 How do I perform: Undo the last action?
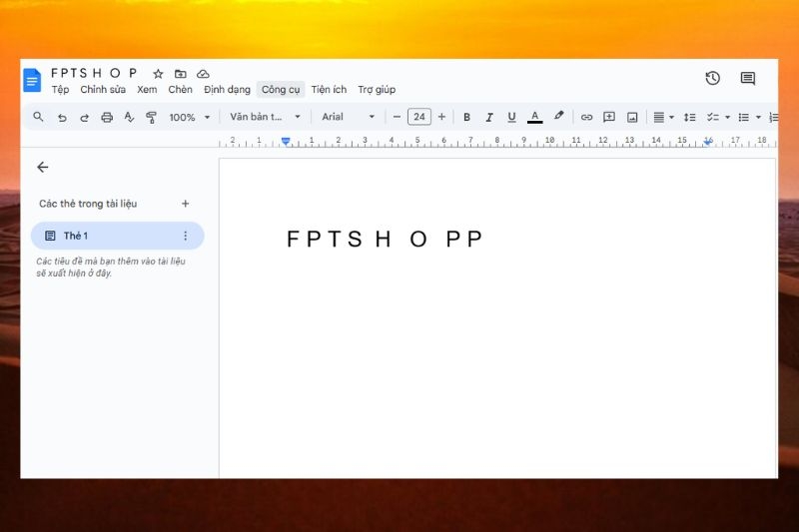click(62, 118)
